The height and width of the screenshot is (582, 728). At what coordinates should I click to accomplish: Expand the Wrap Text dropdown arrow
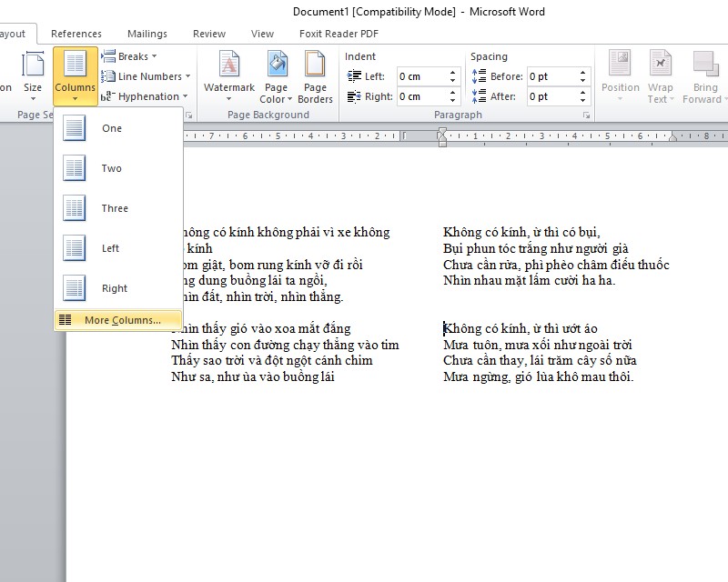[x=672, y=99]
